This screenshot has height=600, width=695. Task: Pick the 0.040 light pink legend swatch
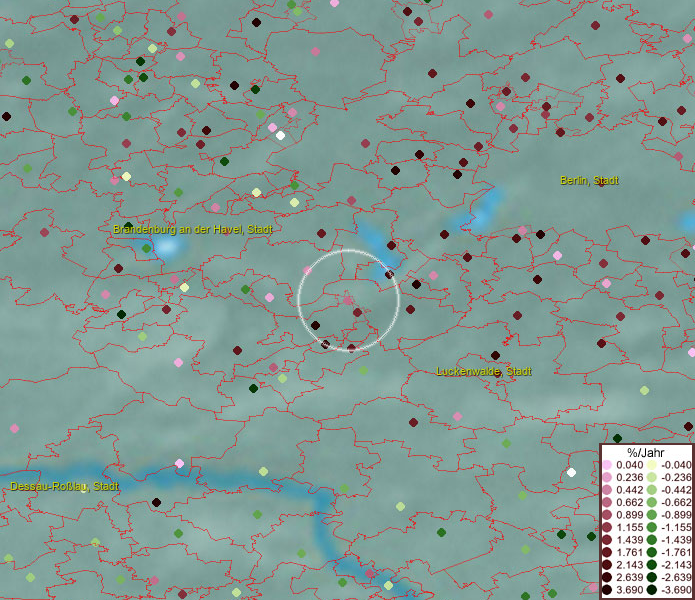point(607,465)
